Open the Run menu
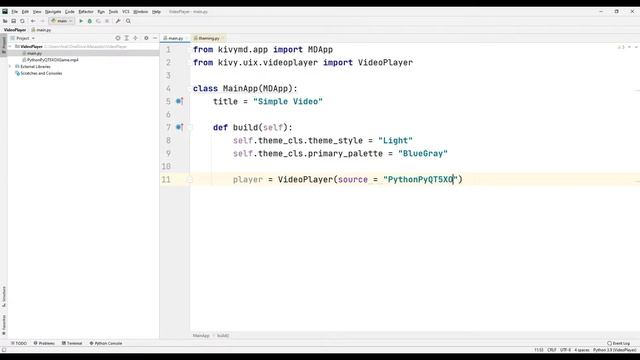 [x=101, y=12]
